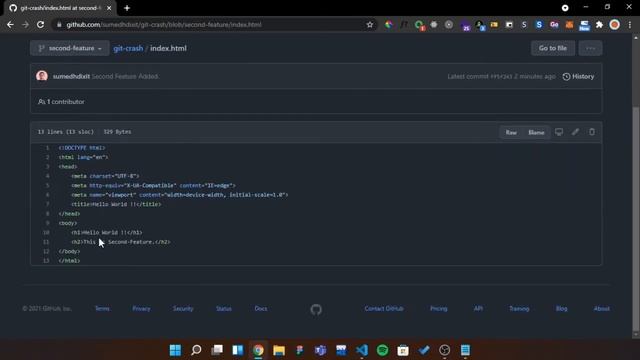Screen dimensions: 640x360
Task: Open the Docs footer link
Action: click(261, 309)
